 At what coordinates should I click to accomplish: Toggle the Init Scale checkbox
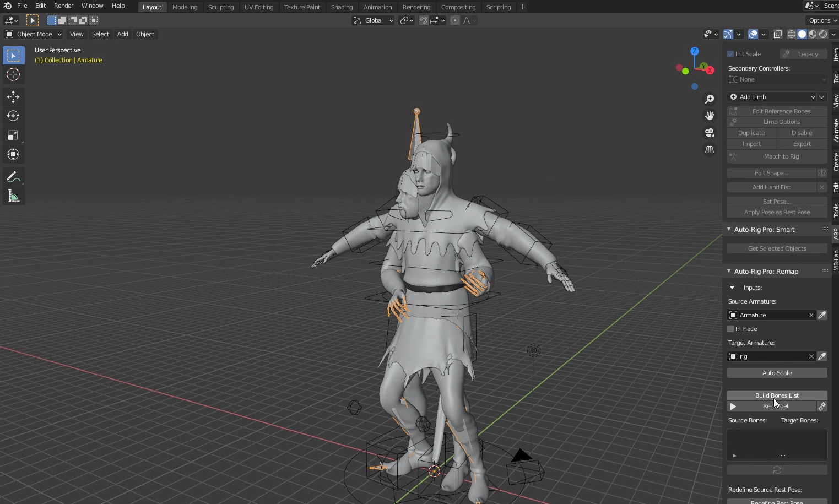(x=730, y=54)
